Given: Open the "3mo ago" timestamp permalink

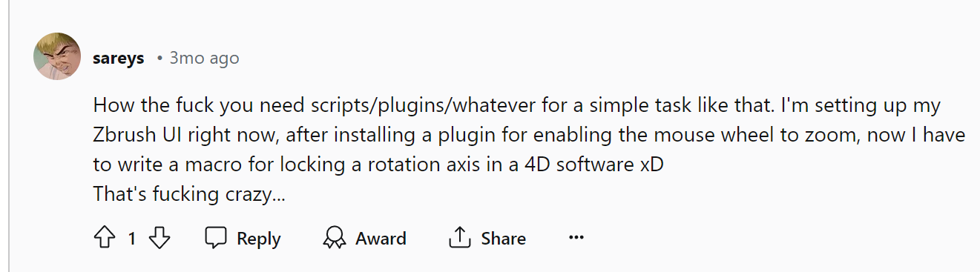Looking at the screenshot, I should pos(204,58).
